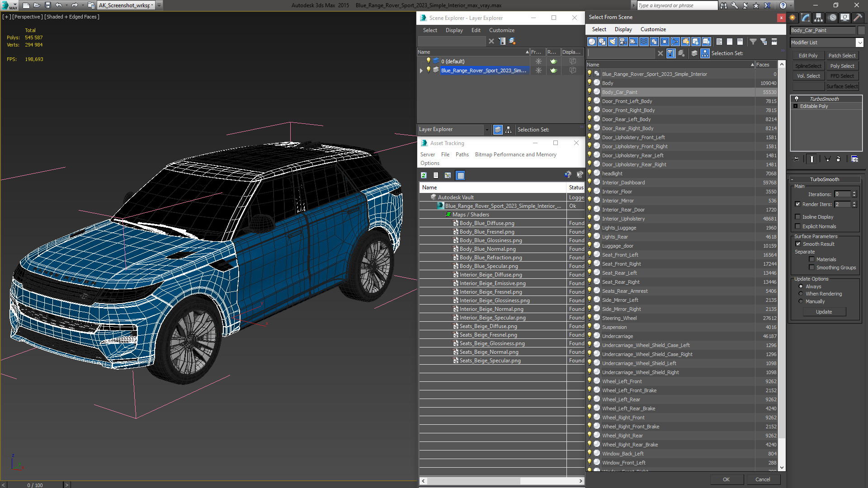Click Vol. Select modifier button
This screenshot has height=488, width=868.
[x=808, y=76]
